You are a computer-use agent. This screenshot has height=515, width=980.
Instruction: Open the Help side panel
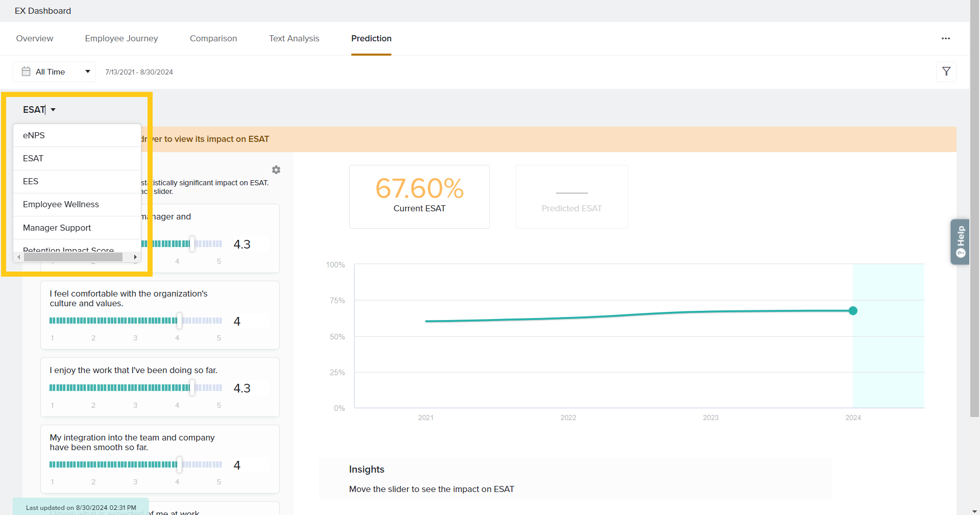coord(960,242)
